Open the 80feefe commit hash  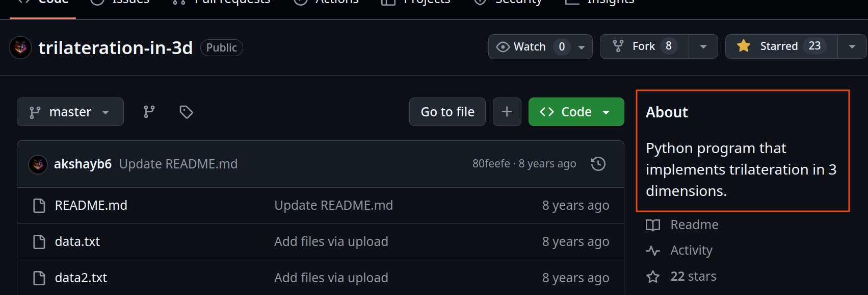pos(491,164)
